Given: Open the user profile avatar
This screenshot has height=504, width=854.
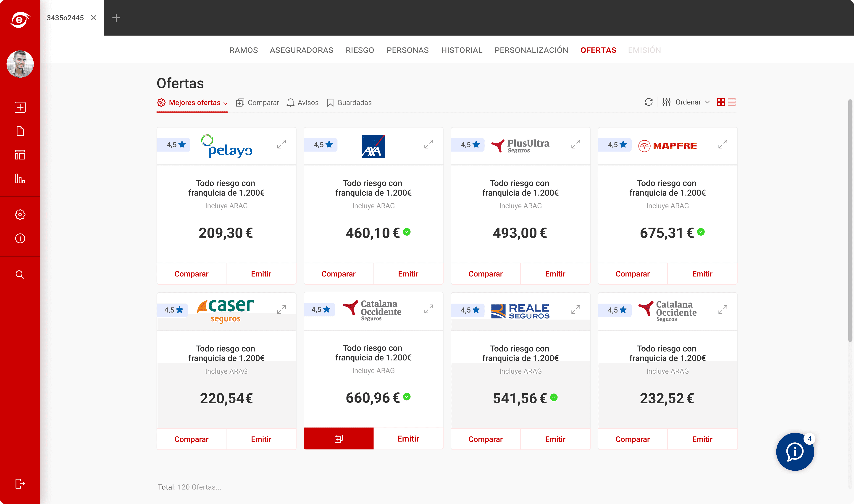Looking at the screenshot, I should pyautogui.click(x=20, y=64).
